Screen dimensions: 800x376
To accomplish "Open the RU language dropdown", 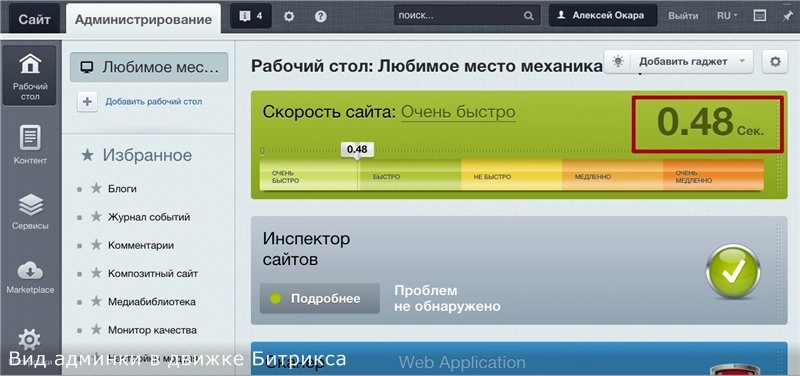I will coord(727,16).
